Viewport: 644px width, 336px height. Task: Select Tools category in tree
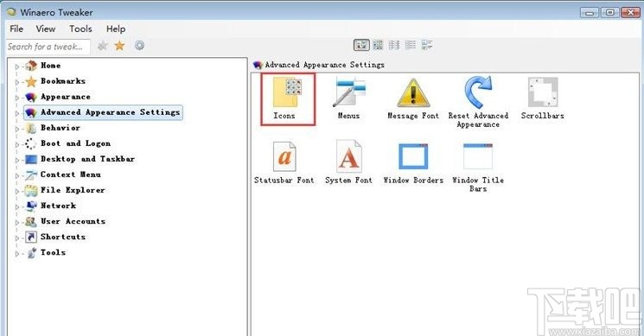click(x=53, y=253)
